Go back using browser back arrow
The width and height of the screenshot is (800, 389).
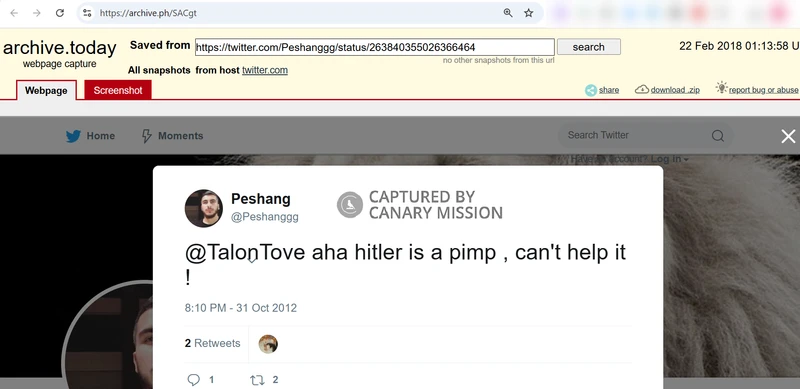coord(14,13)
